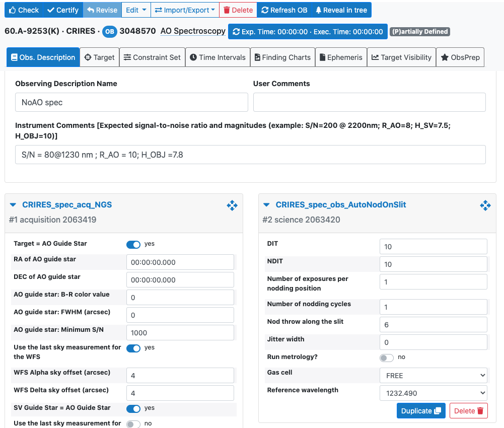The width and height of the screenshot is (504, 428).
Task: Open Reference wavelength dropdown
Action: click(x=433, y=393)
